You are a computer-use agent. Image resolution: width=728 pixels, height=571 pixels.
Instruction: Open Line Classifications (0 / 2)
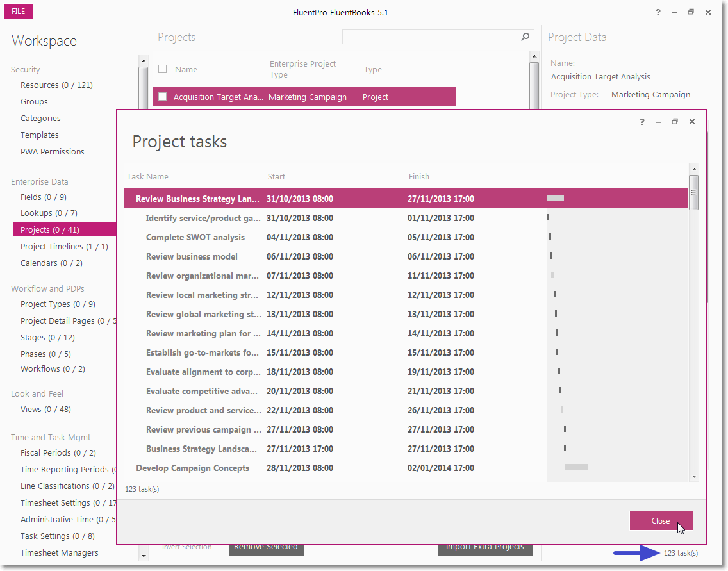67,486
